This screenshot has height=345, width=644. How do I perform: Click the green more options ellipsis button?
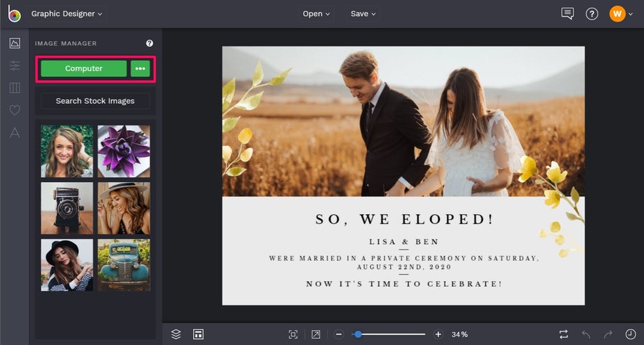[x=141, y=69]
